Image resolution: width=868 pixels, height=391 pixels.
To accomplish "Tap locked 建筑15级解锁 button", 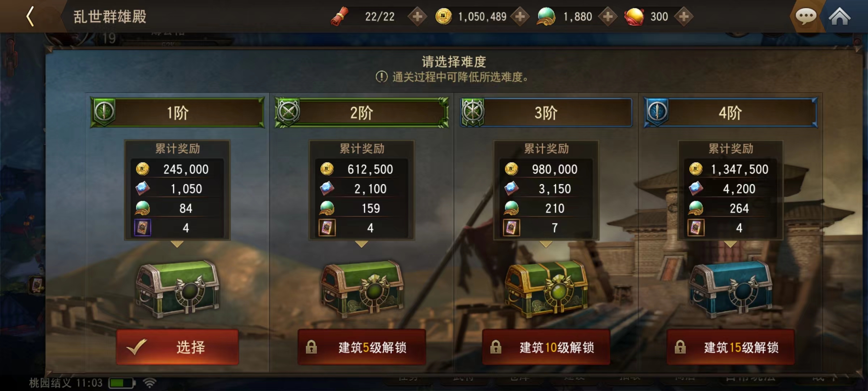I will (731, 347).
